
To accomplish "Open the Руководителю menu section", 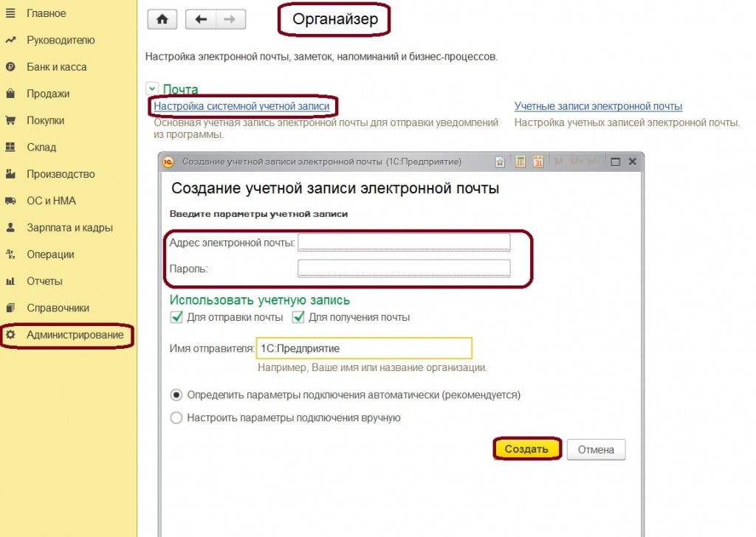I will click(61, 40).
